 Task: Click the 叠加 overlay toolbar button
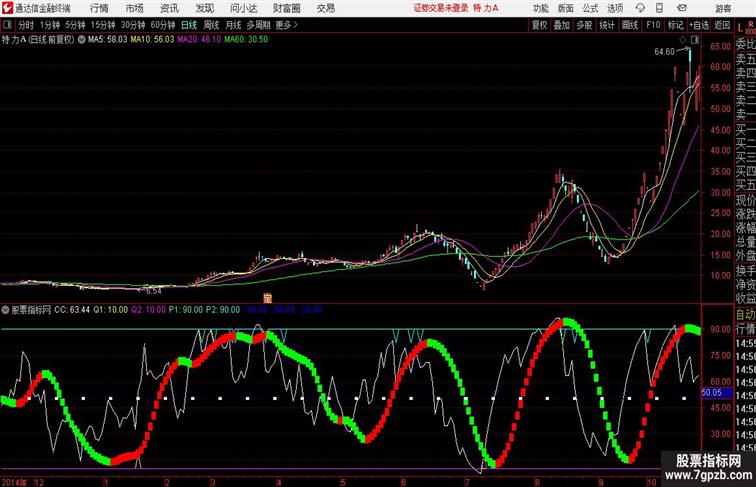[x=562, y=25]
